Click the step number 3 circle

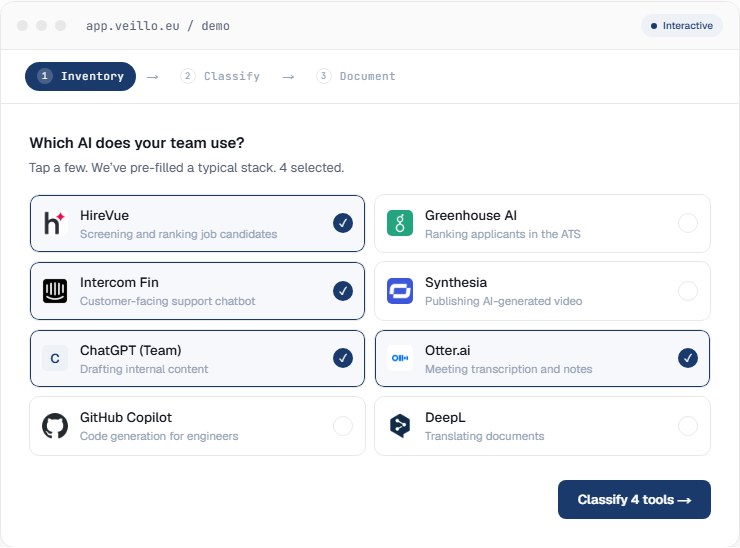(x=323, y=76)
